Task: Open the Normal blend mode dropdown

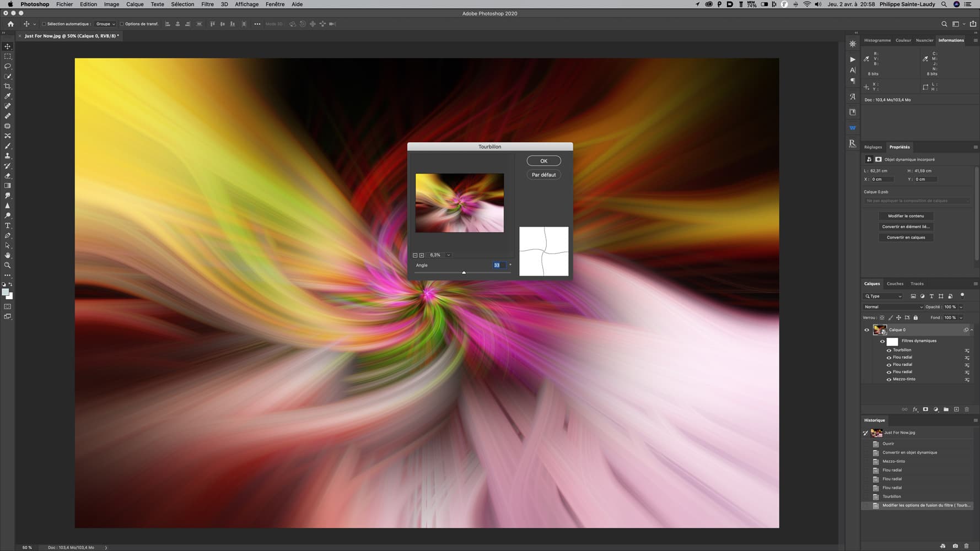Action: click(892, 307)
